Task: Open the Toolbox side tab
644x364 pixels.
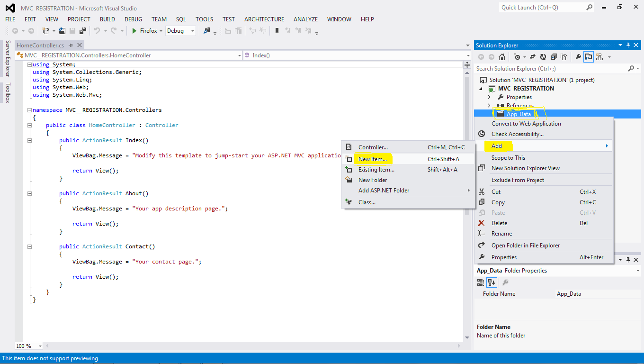Action: 8,92
